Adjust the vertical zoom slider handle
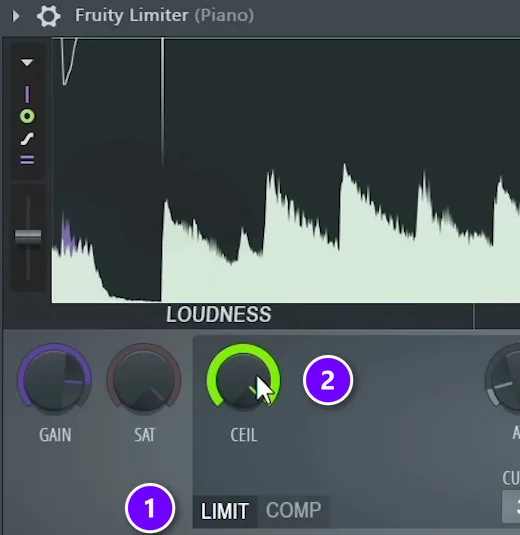This screenshot has width=520, height=535. [x=28, y=237]
